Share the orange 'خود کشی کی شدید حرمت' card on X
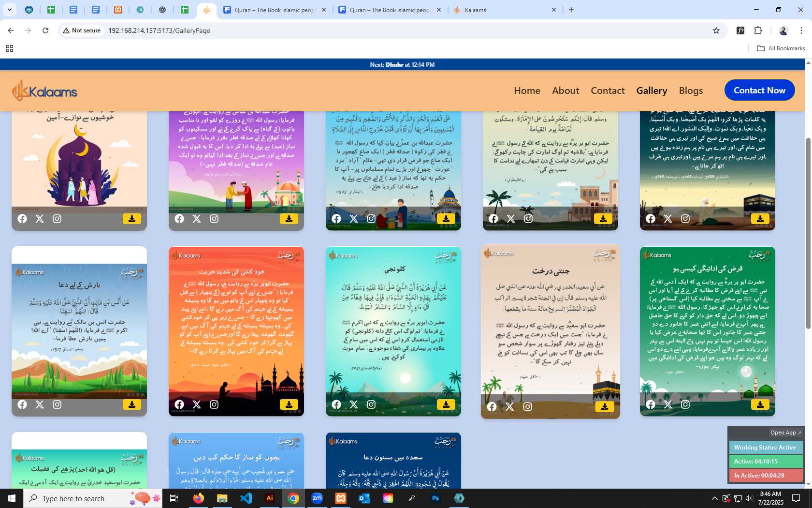Screen dimensions: 812x508 pos(197,404)
